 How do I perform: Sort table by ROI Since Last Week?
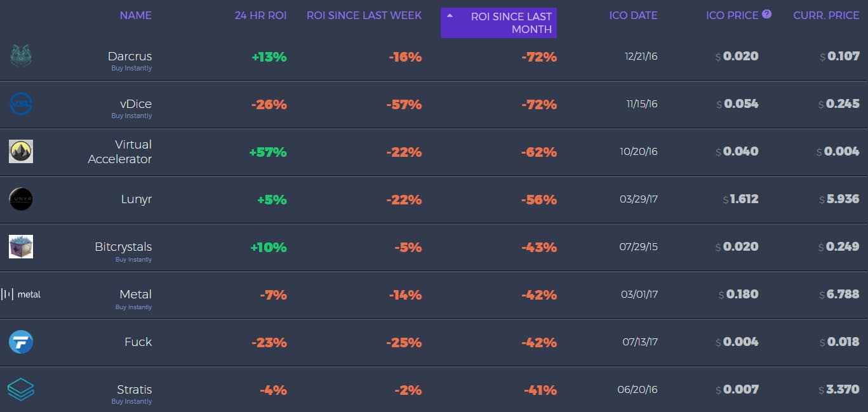point(364,15)
